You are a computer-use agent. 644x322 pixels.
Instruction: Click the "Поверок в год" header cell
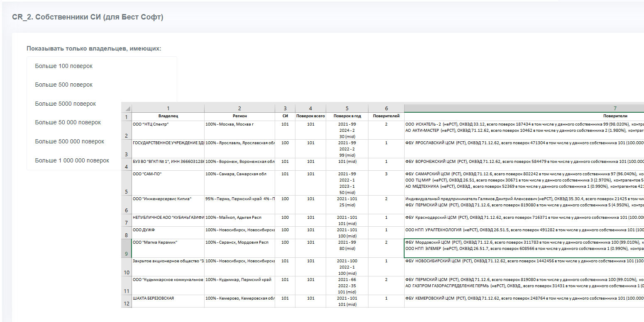pos(347,116)
